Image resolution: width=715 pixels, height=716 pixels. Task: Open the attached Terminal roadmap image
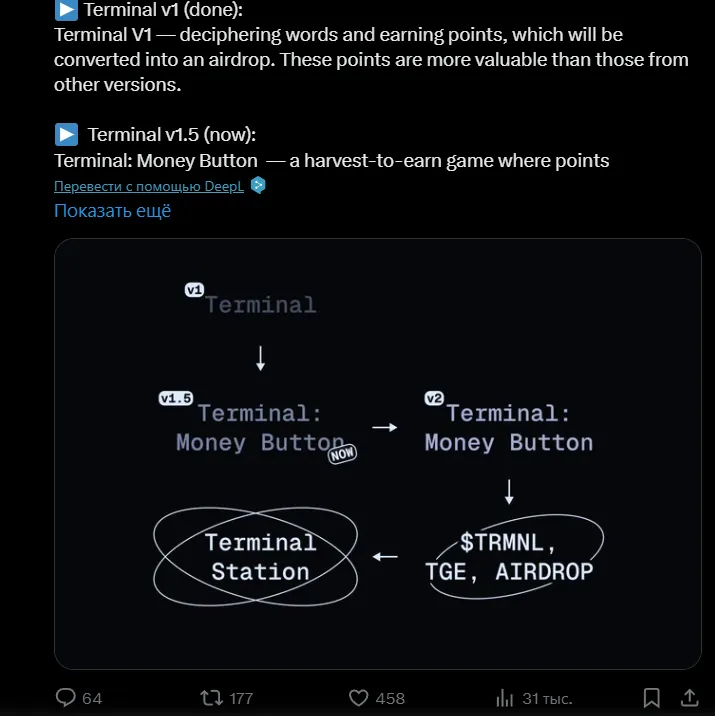point(378,454)
